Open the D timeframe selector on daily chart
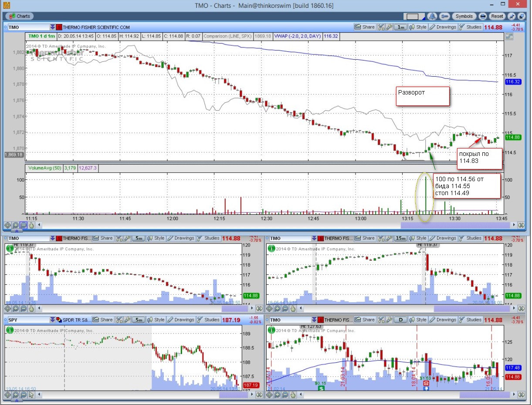This screenshot has height=405, width=532. click(400, 320)
